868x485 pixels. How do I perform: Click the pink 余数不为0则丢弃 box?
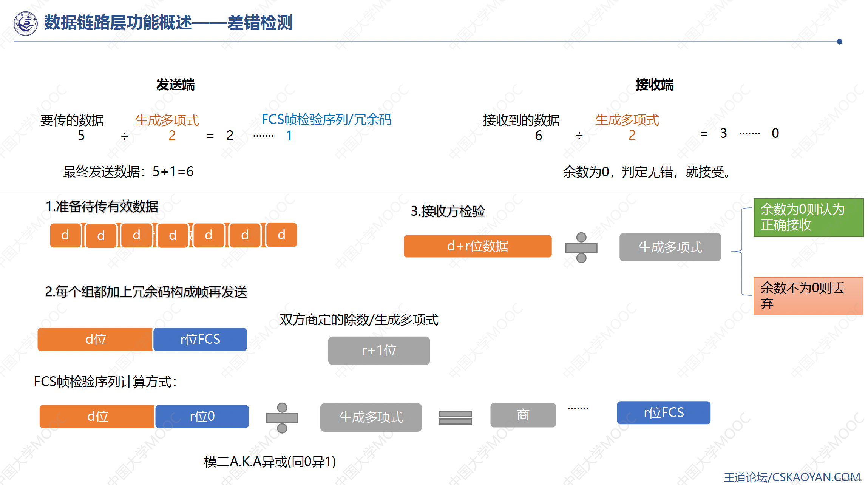[808, 296]
